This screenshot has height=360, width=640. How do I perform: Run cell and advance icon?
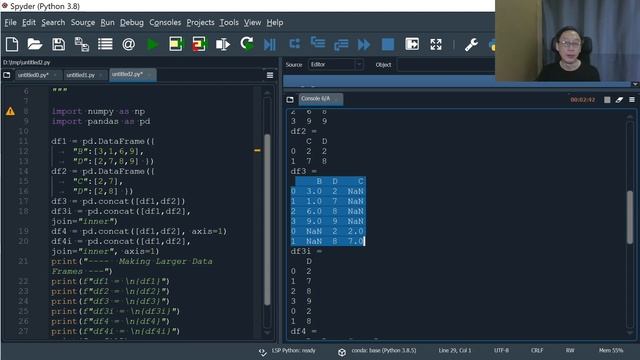[x=199, y=44]
